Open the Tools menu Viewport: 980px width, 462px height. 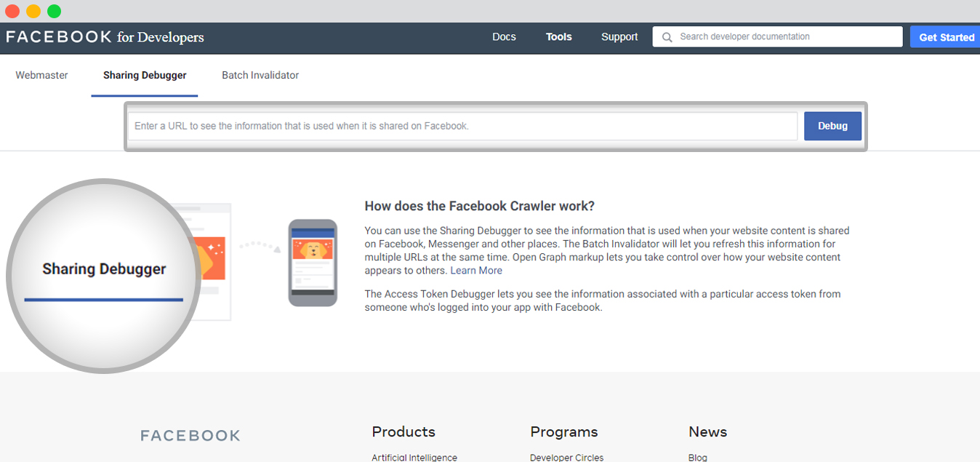click(559, 37)
